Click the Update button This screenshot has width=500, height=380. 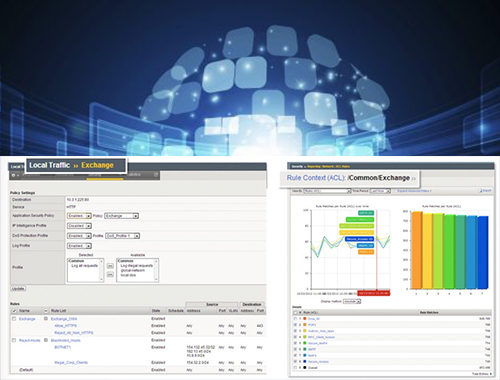[x=18, y=289]
